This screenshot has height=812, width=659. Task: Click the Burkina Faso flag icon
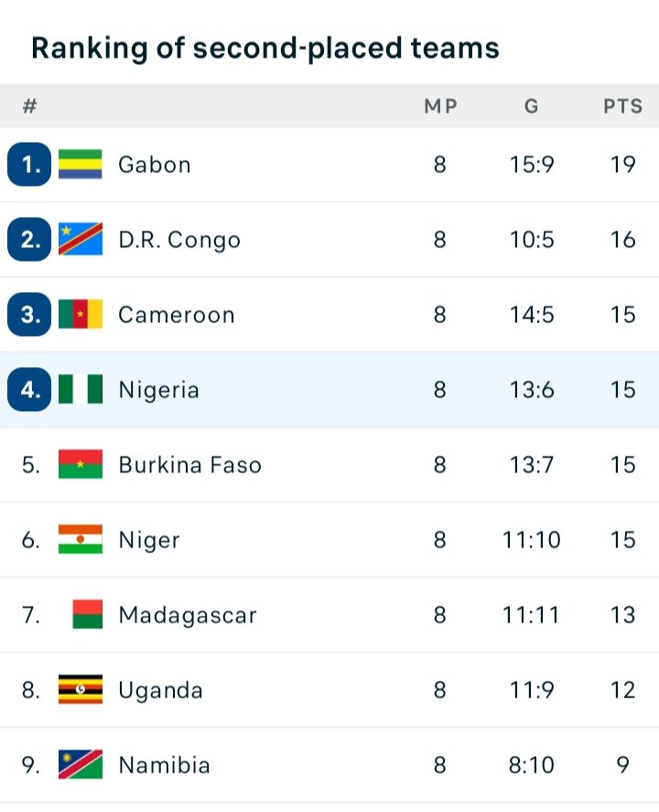click(81, 465)
